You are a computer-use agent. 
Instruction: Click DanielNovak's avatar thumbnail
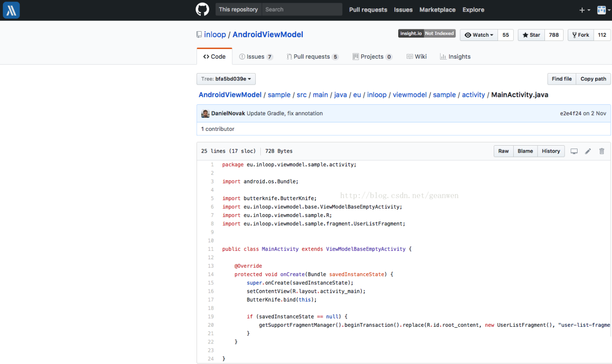pyautogui.click(x=205, y=114)
